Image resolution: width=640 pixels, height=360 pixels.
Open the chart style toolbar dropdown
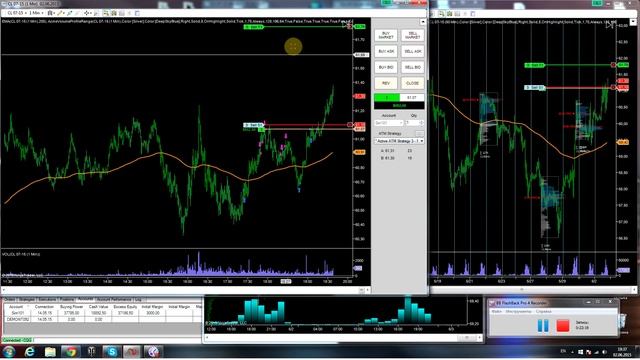(51, 13)
